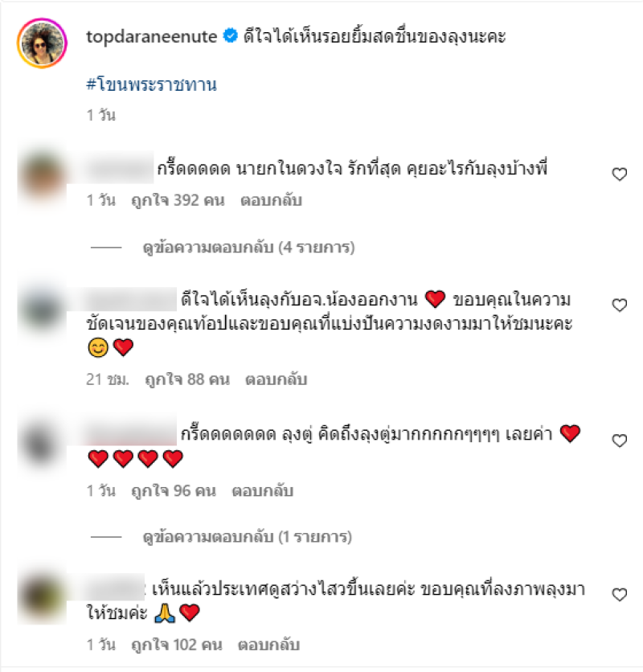The height and width of the screenshot is (672, 643).
Task: Reply to the comment with 102 likes
Action: pos(268,645)
